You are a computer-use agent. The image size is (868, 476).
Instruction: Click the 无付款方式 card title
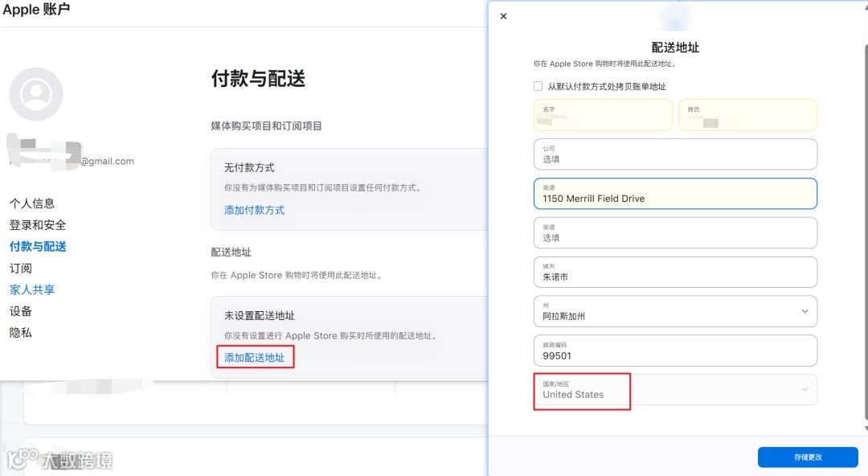click(249, 167)
